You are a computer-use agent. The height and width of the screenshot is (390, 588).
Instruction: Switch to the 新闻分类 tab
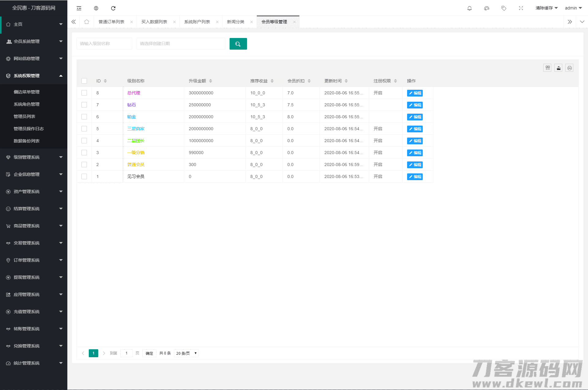(x=235, y=22)
